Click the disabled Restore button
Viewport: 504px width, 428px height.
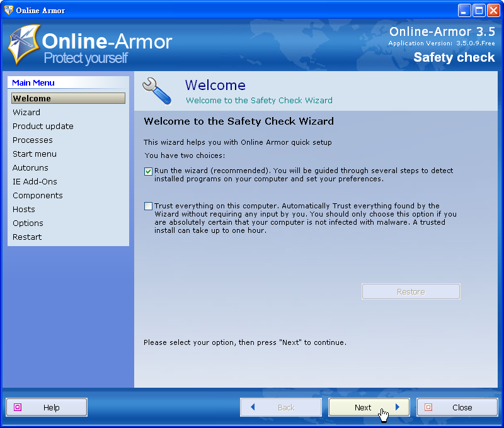coord(411,291)
